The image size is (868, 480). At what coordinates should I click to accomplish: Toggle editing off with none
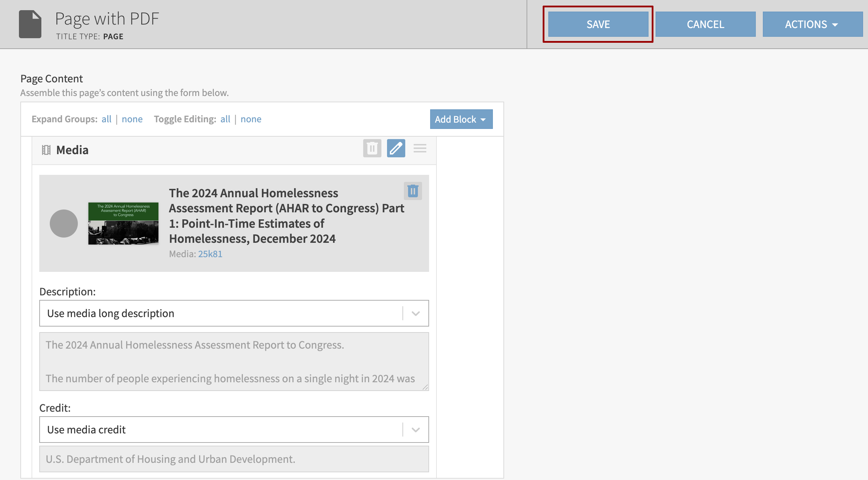tap(251, 119)
